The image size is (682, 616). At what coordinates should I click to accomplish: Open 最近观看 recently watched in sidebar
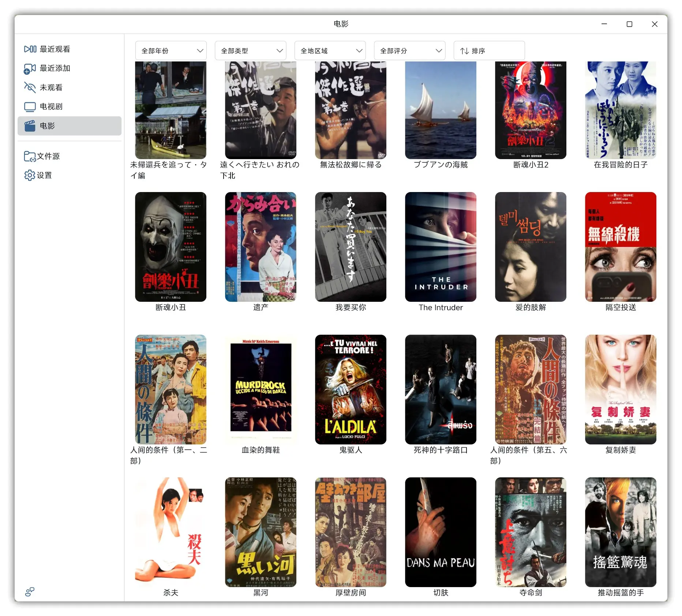[x=69, y=49]
